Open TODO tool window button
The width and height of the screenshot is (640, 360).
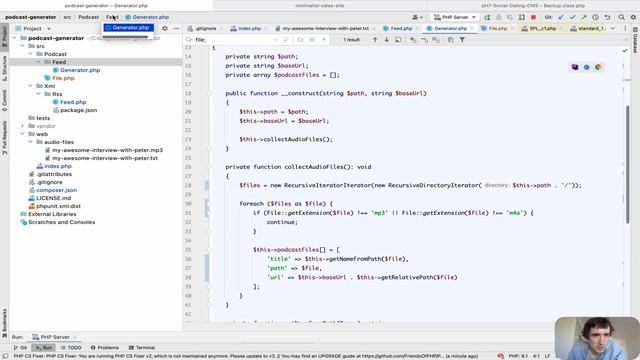(x=71, y=348)
